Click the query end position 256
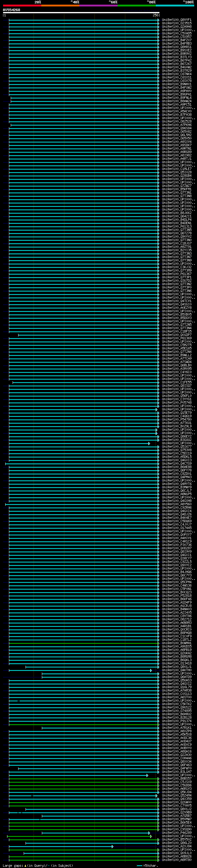This screenshot has width=197, height=868. (x=155, y=15)
